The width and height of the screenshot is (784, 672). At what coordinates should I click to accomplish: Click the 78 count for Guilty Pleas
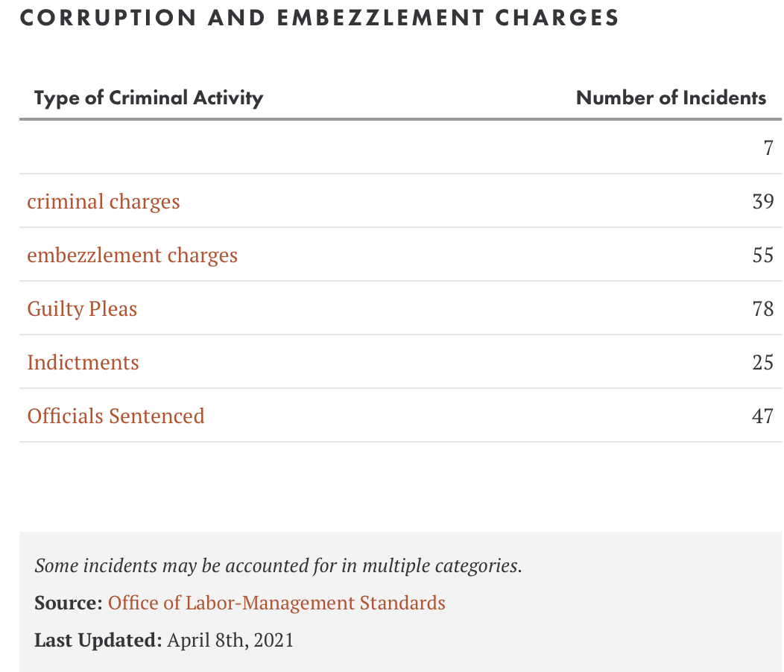(763, 309)
